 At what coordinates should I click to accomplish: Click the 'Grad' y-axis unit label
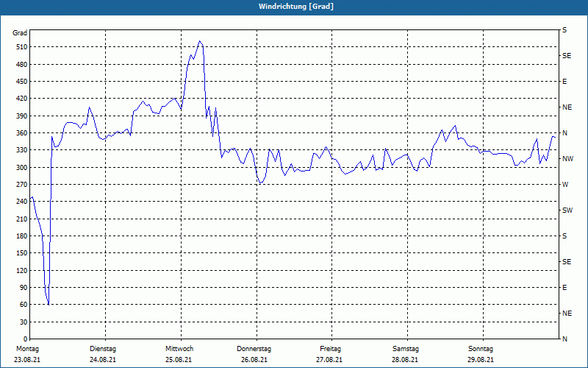[20, 33]
